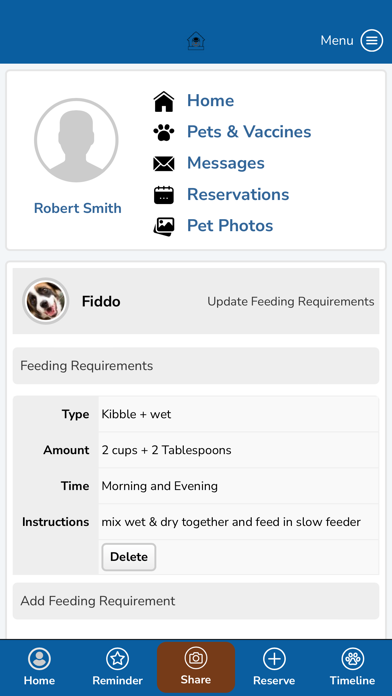Click the envelope icon for Messages
The image size is (392, 696).
[164, 163]
